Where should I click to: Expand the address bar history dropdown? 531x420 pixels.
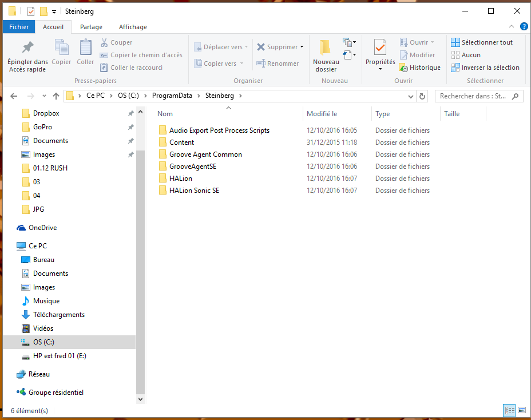tap(411, 97)
